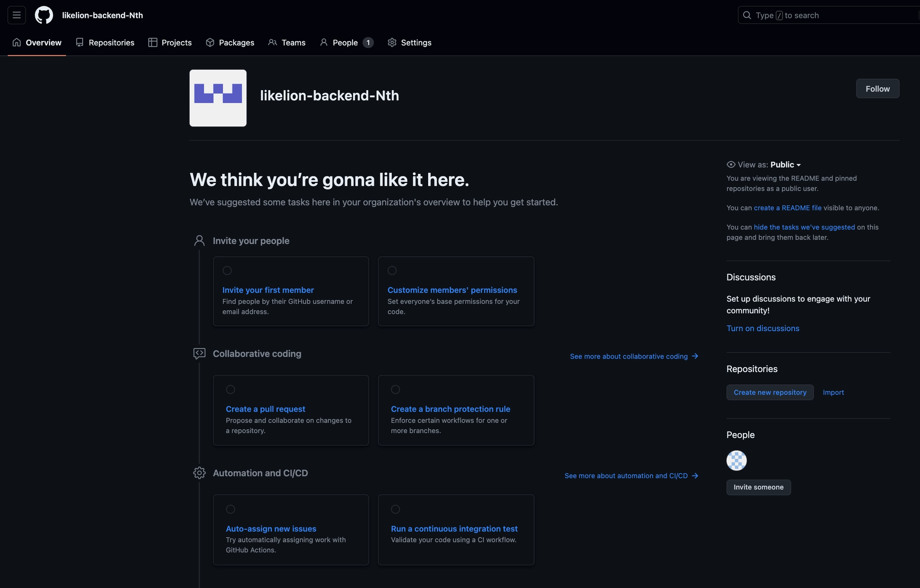Screen dimensions: 920x588
Task: Click the Turn on discussions link
Action: (x=763, y=329)
